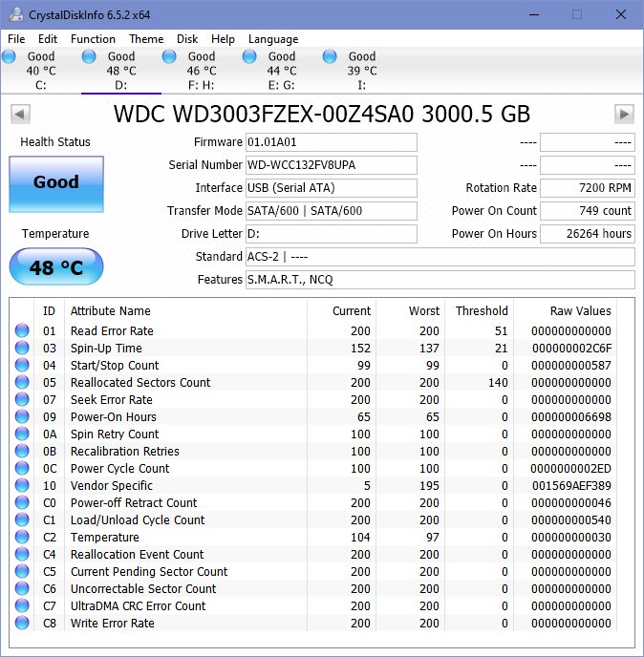644x657 pixels.
Task: Click status orb for UltraDMA CRC Error Count
Action: (x=22, y=605)
